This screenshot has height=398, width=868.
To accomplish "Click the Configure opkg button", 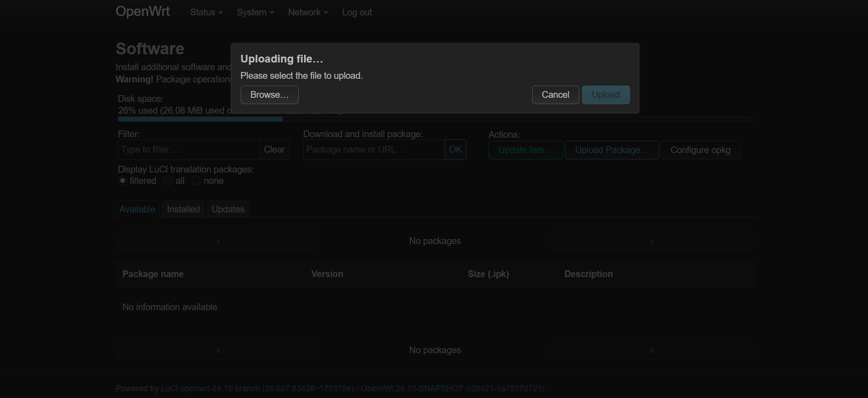I will [x=700, y=150].
